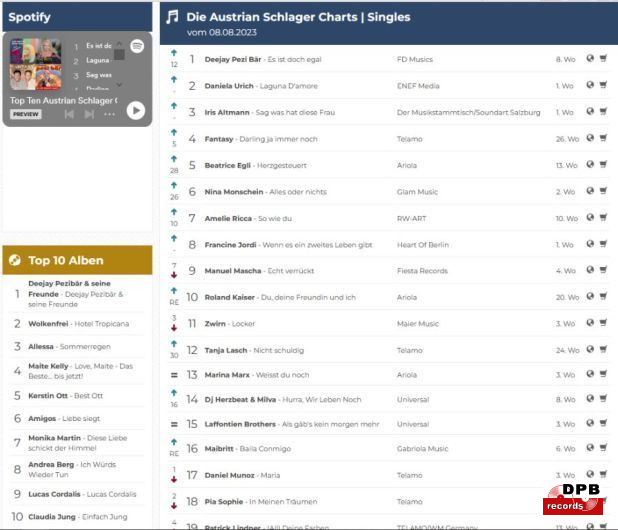This screenshot has height=530, width=618.
Task: Go to previous track in Spotify widget
Action: click(x=69, y=115)
